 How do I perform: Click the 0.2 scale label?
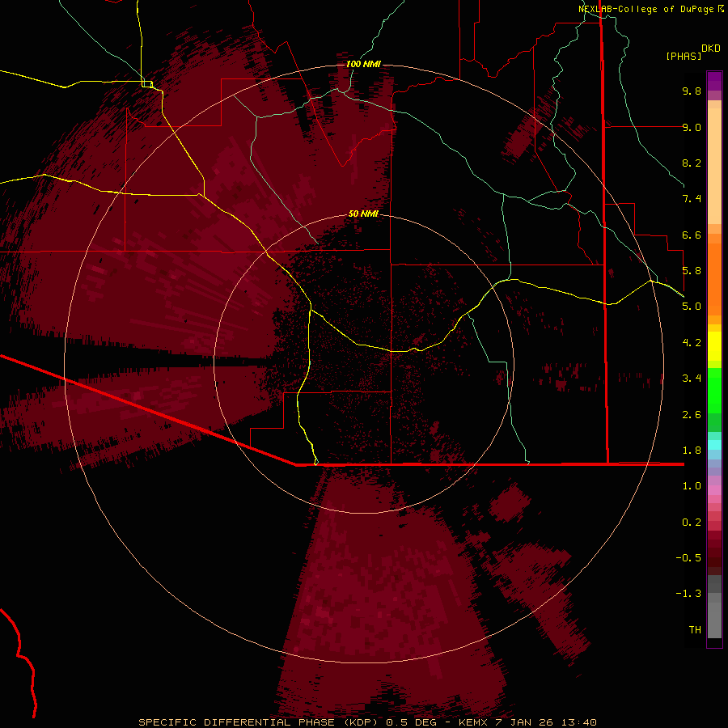(692, 523)
